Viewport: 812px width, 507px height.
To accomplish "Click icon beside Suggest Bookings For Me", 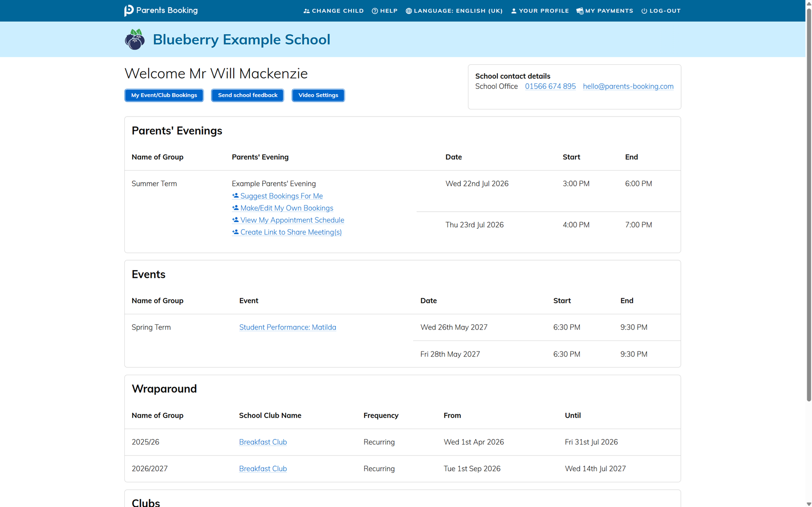I will point(235,195).
